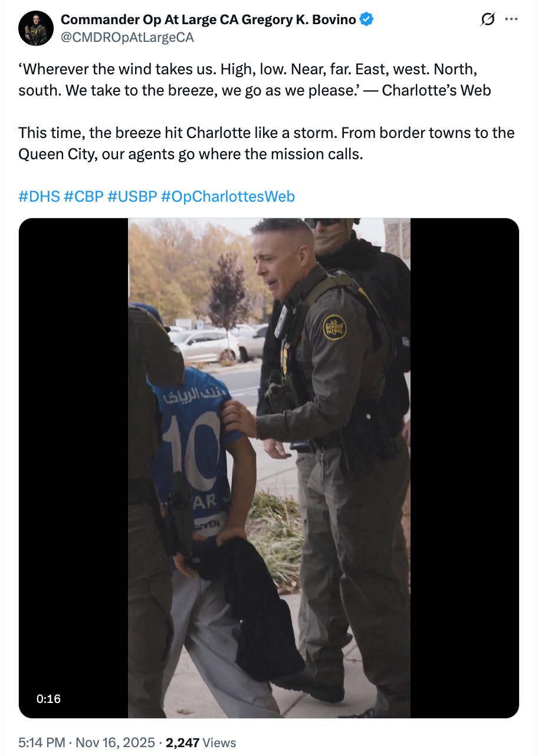Click the Border Patrol shoulder patch in video
The width and height of the screenshot is (545, 756).
[x=334, y=327]
